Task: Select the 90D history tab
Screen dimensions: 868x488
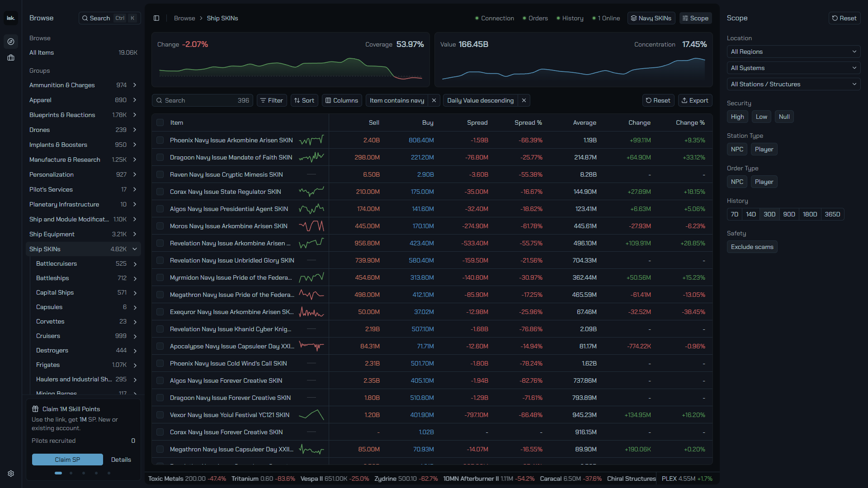Action: tap(789, 214)
